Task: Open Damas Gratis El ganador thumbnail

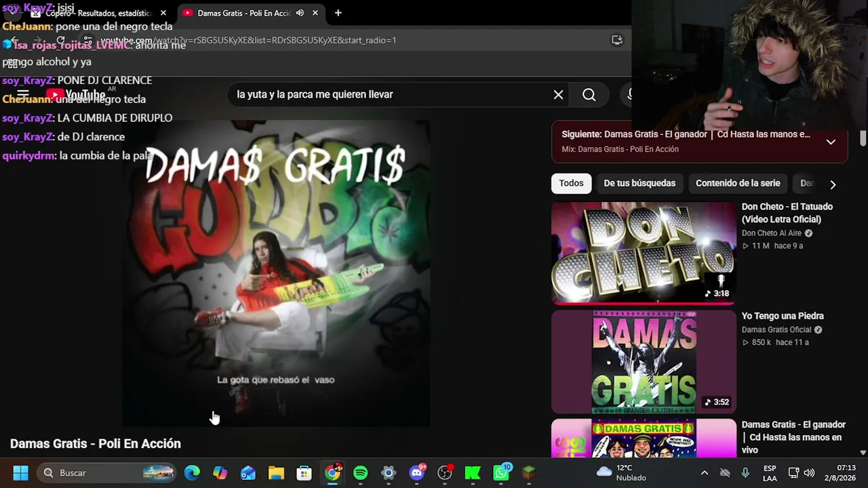Action: coord(644,438)
